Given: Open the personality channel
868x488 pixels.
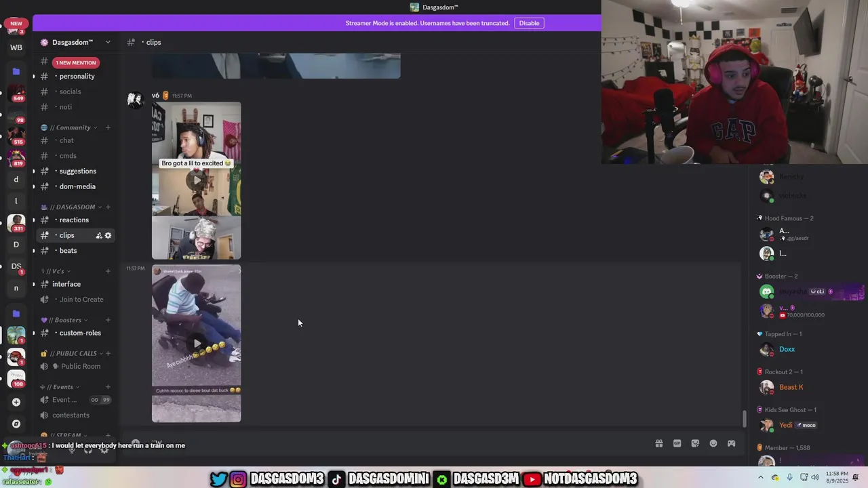Looking at the screenshot, I should click(75, 76).
